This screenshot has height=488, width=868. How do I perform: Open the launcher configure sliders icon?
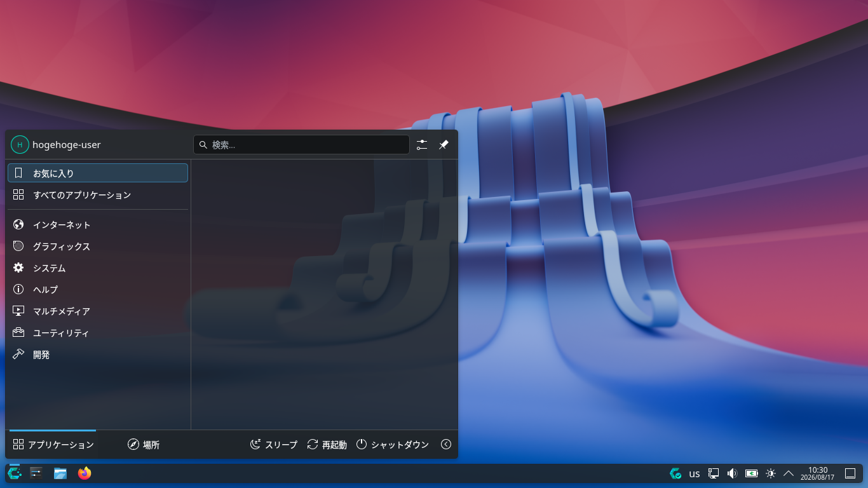422,145
